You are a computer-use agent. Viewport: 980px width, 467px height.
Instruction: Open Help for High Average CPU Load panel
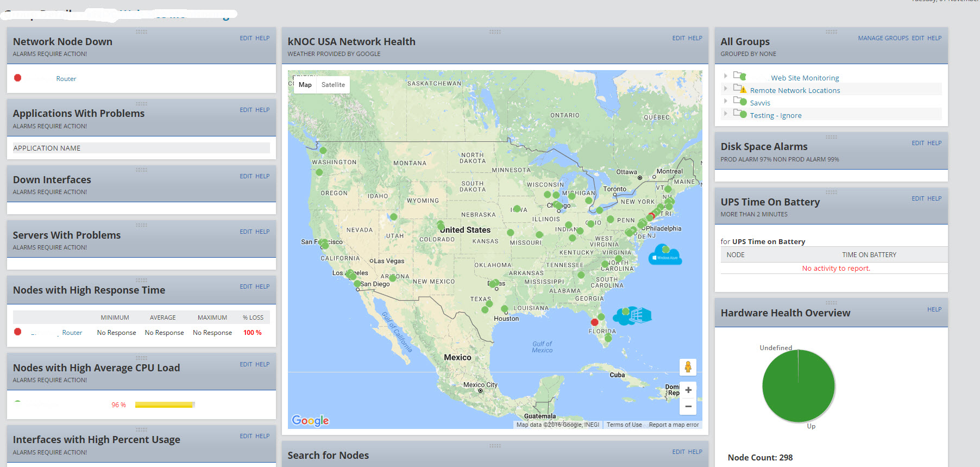coord(262,364)
